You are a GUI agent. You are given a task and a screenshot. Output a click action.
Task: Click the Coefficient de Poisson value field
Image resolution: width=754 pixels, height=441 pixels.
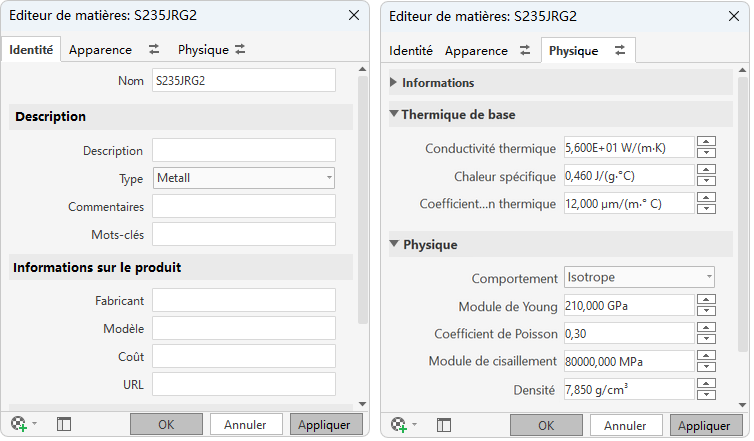629,333
